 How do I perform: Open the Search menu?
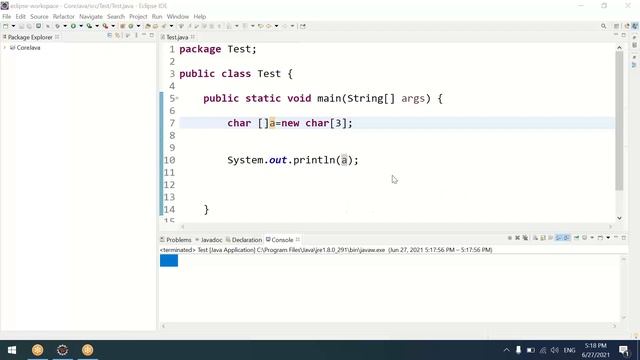coord(116,17)
